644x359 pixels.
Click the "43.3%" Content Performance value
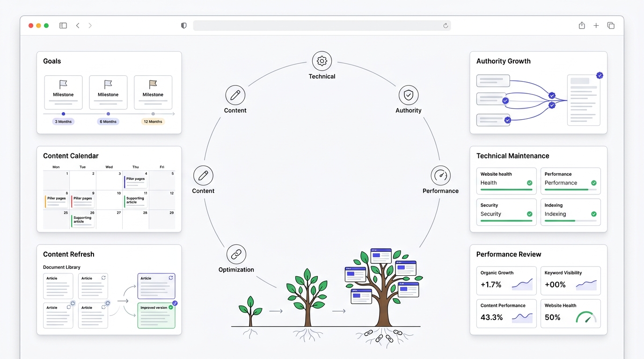(x=492, y=317)
